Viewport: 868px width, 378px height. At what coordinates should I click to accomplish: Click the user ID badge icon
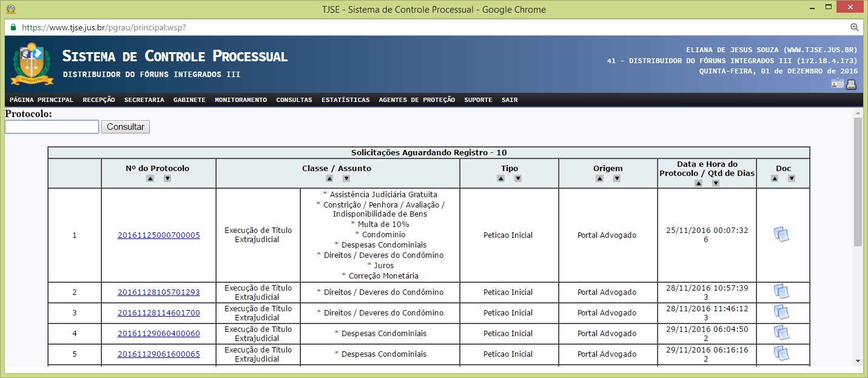coord(838,84)
